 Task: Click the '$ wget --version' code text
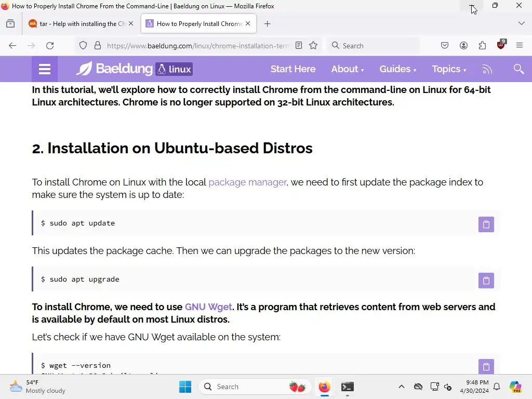(x=76, y=365)
